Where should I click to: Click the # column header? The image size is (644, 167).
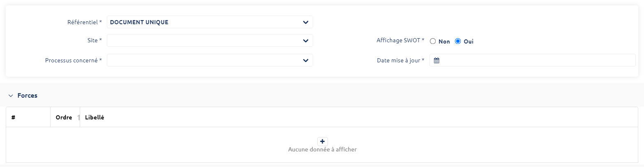tap(14, 117)
